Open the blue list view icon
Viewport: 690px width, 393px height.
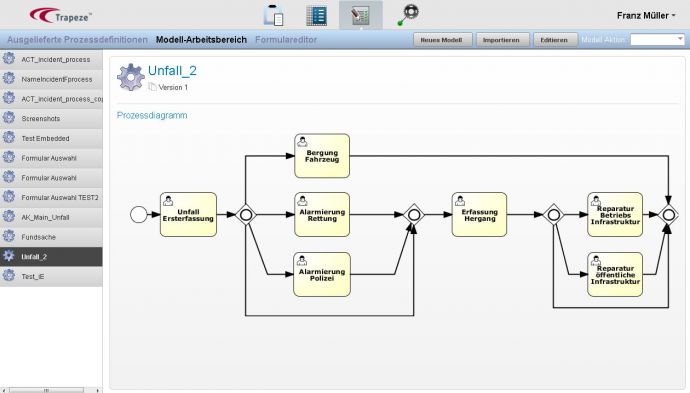coord(316,15)
